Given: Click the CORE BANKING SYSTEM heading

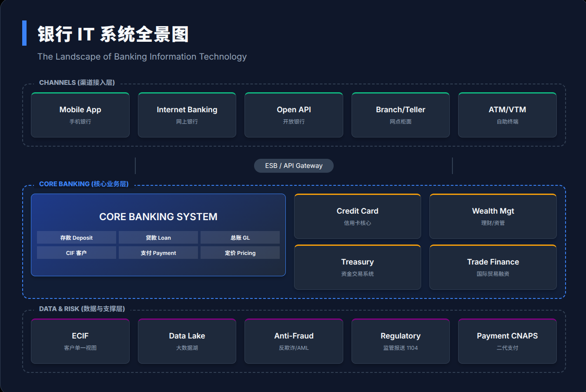Looking at the screenshot, I should click(158, 217).
